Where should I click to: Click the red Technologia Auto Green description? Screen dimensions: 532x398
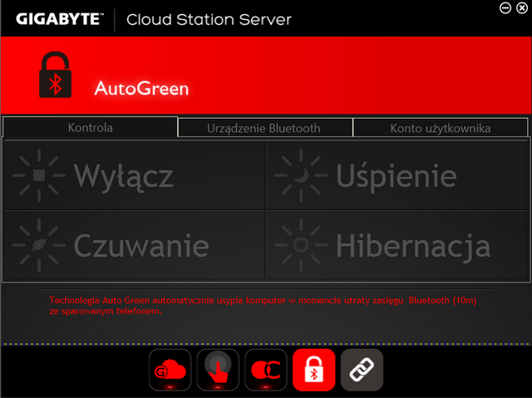263,306
